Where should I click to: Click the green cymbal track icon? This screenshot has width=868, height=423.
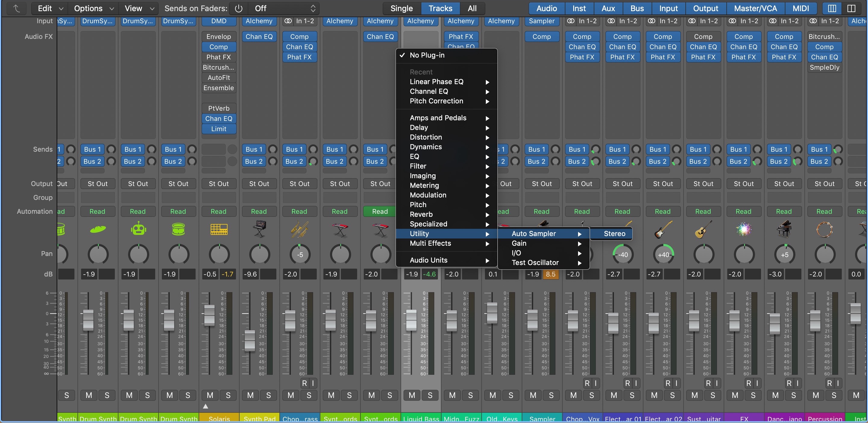tap(98, 229)
